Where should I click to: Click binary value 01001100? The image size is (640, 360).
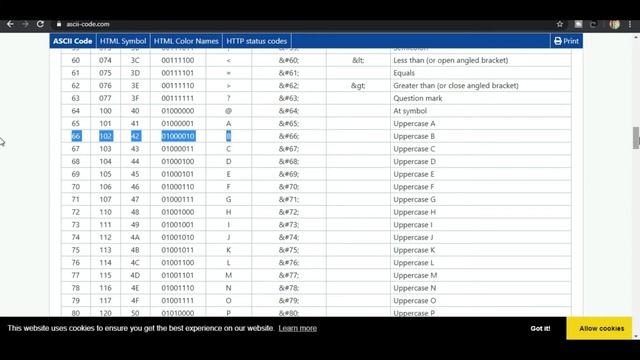point(178,262)
